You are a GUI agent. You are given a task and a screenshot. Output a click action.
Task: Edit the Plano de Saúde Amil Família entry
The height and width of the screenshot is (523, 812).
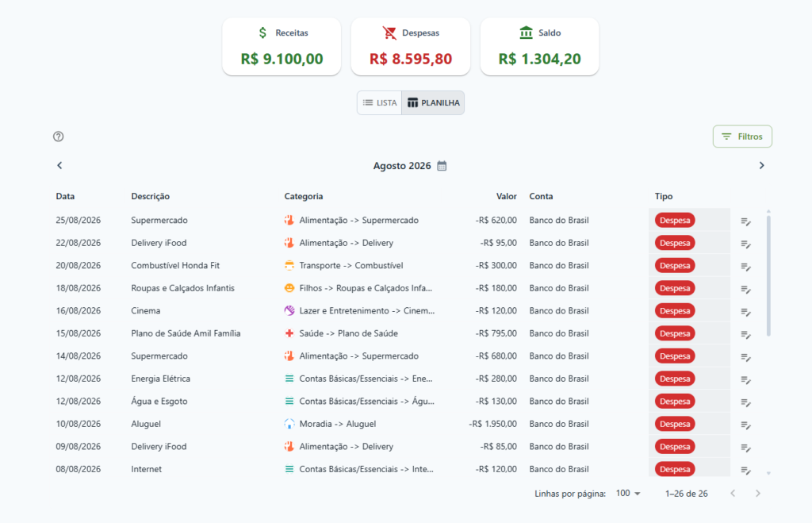click(745, 334)
